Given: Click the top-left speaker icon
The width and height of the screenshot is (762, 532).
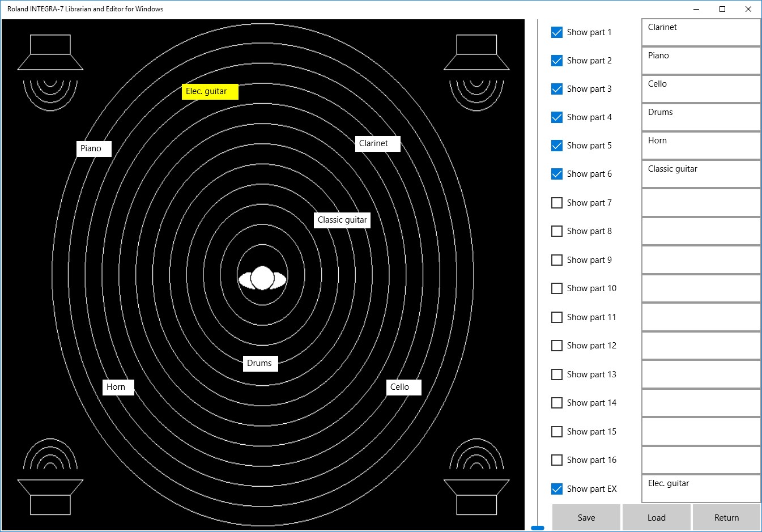Looking at the screenshot, I should pyautogui.click(x=50, y=72).
